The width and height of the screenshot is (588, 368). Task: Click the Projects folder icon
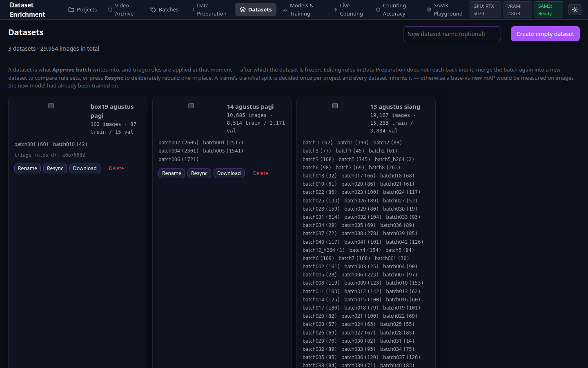[71, 9]
